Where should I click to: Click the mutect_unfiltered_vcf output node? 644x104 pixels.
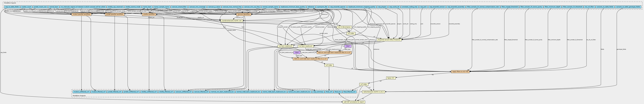point(82,92)
